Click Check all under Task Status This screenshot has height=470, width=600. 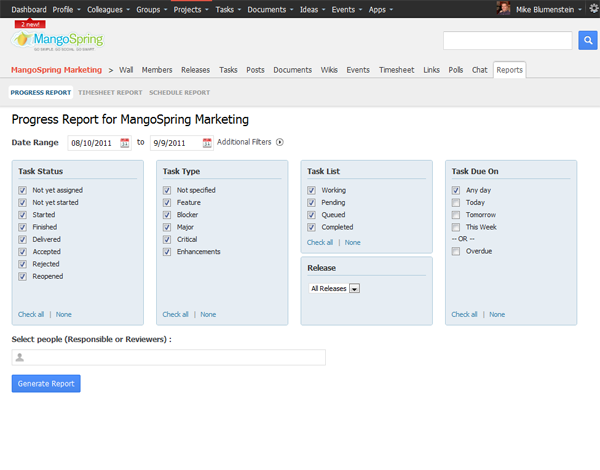(31, 315)
